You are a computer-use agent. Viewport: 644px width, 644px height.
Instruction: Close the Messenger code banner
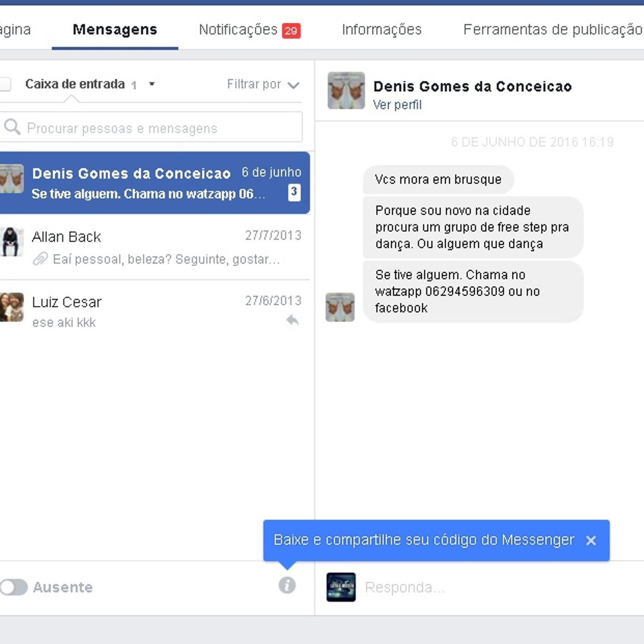(591, 540)
